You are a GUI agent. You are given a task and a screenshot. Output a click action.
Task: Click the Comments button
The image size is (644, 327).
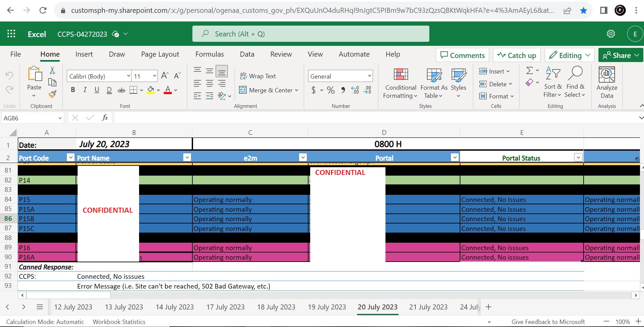pyautogui.click(x=462, y=55)
